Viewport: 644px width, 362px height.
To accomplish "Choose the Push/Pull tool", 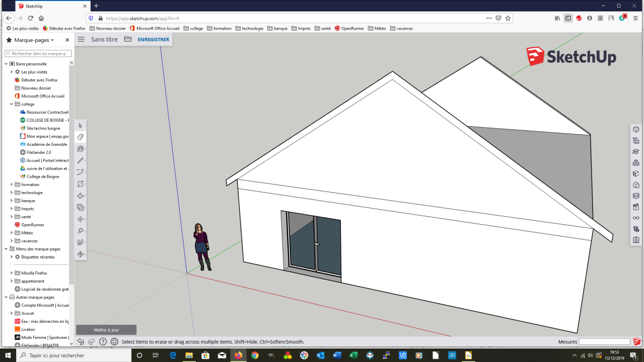I will click(x=80, y=196).
